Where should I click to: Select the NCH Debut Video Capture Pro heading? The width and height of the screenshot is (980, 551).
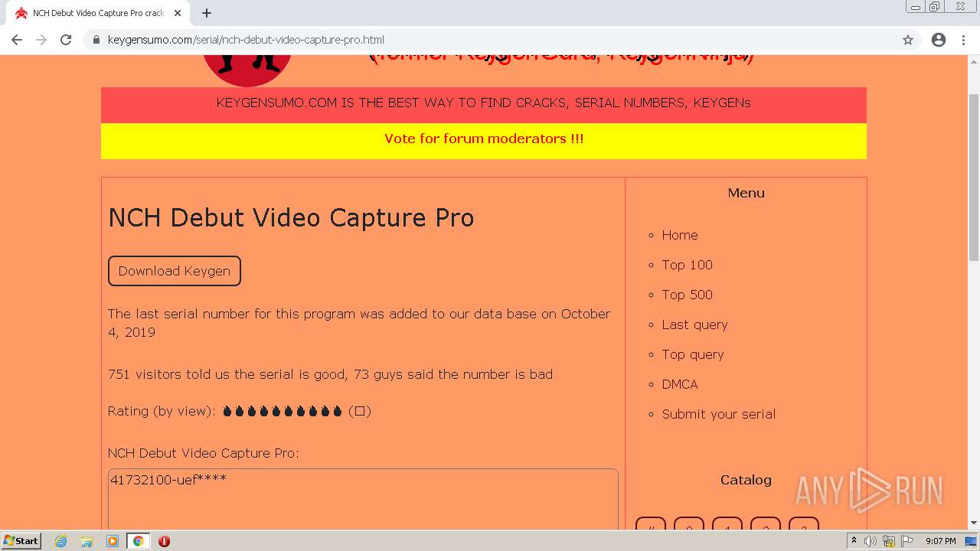[291, 217]
